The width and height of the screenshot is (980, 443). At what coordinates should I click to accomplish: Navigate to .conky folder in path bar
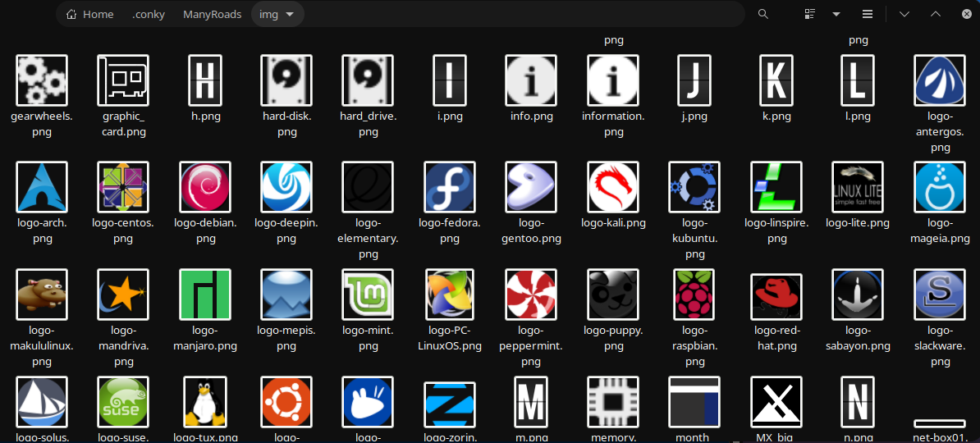point(149,15)
